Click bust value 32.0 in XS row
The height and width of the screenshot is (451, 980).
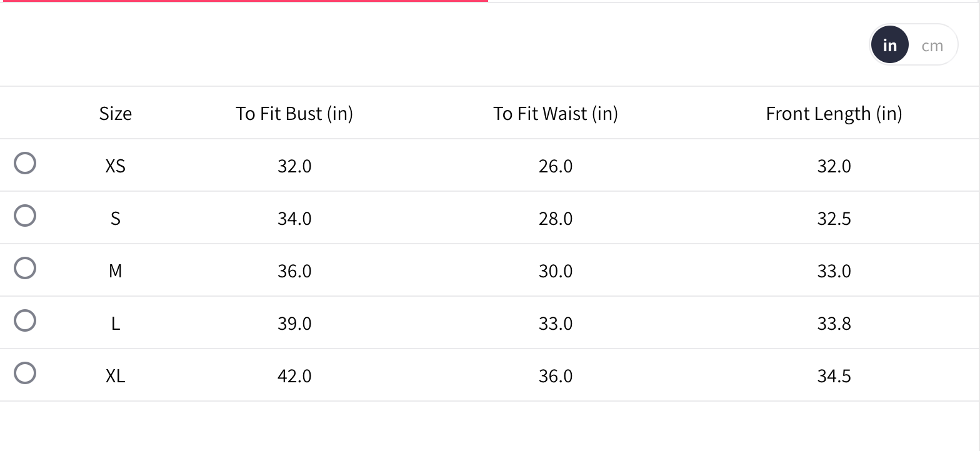(x=294, y=166)
